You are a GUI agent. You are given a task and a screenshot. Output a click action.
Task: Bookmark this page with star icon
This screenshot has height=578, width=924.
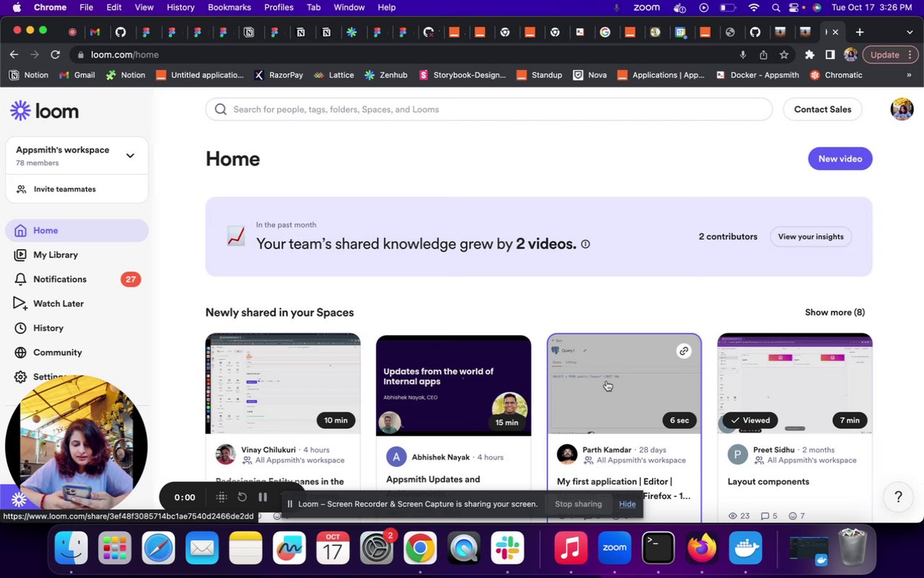pos(784,55)
